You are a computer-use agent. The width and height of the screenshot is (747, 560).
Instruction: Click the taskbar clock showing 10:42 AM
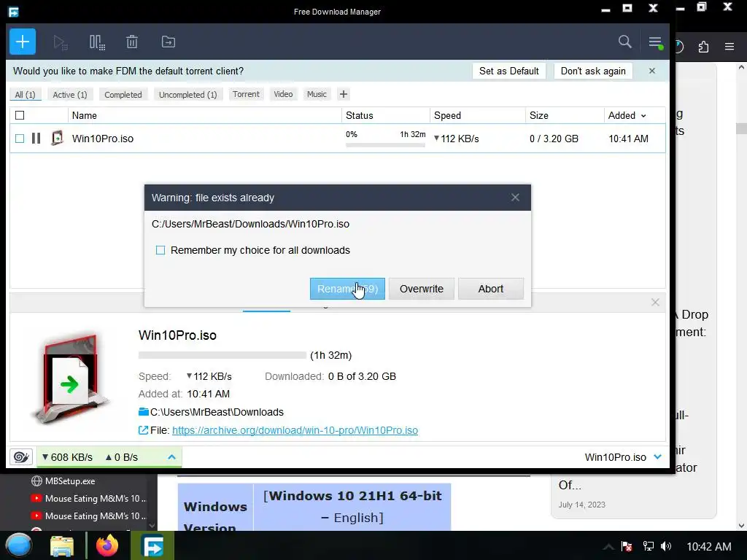click(x=708, y=547)
